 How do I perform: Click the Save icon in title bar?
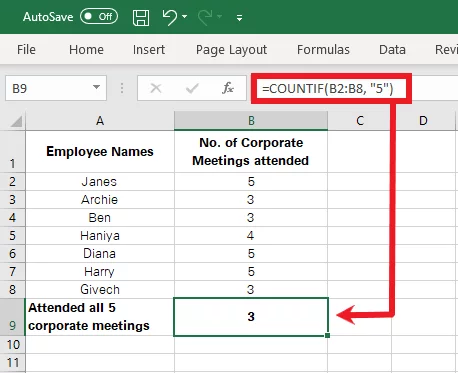pos(141,17)
